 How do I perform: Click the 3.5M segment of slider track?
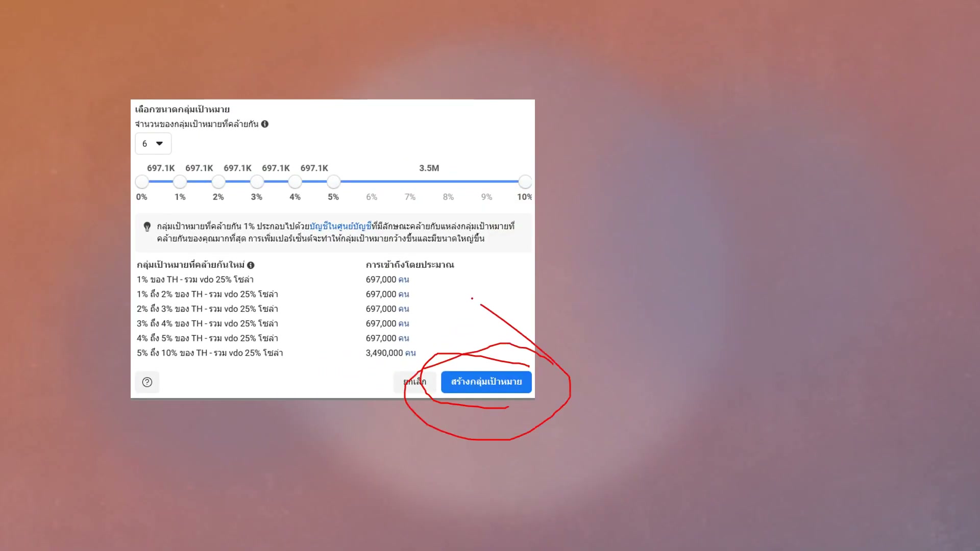point(429,181)
